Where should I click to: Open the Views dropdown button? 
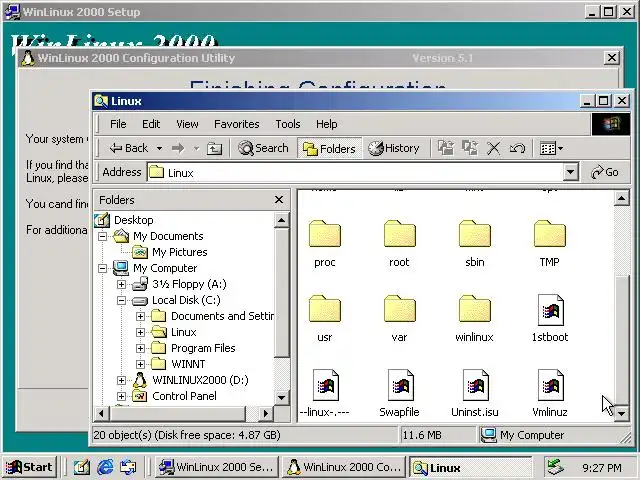pyautogui.click(x=551, y=148)
